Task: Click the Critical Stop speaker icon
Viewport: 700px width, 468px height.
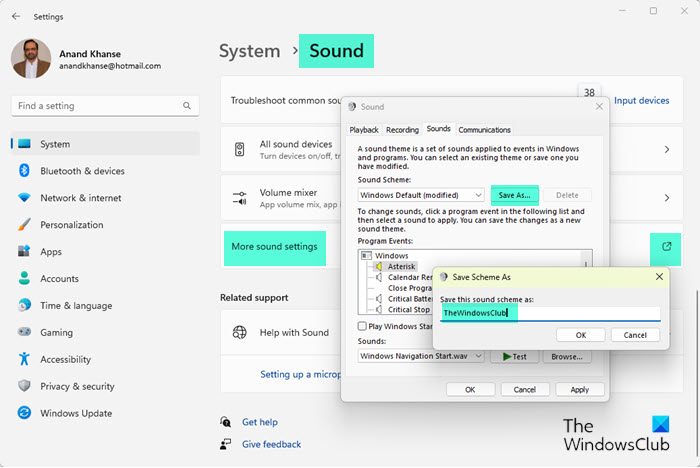Action: (x=379, y=309)
